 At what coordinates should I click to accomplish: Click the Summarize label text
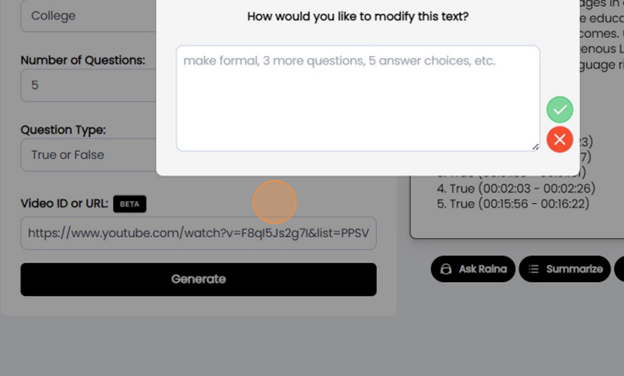click(x=574, y=269)
